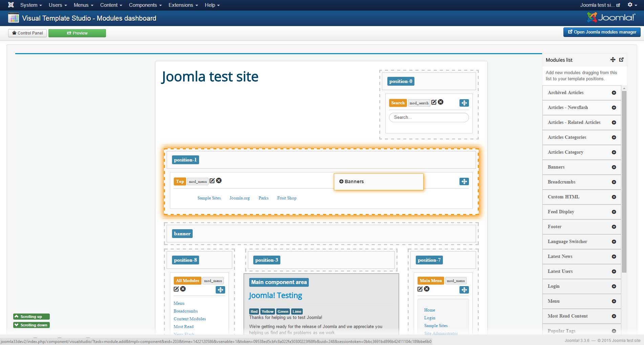Click the plus icon for Language Switcher

614,242
